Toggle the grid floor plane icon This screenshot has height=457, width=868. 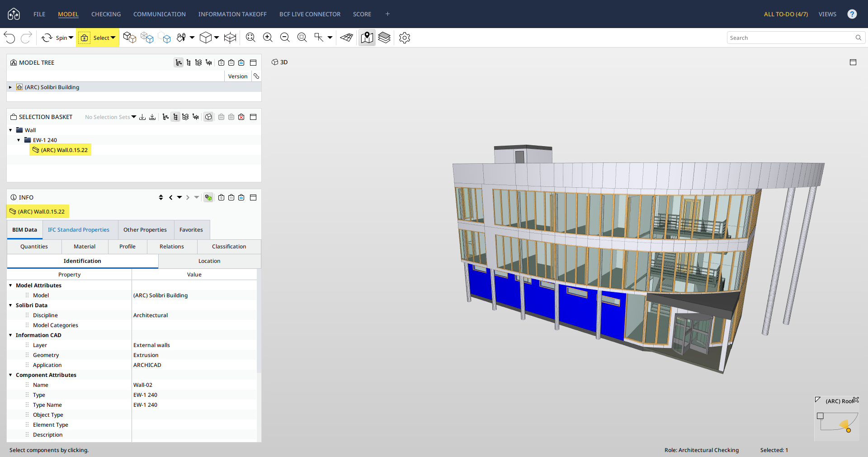click(347, 38)
